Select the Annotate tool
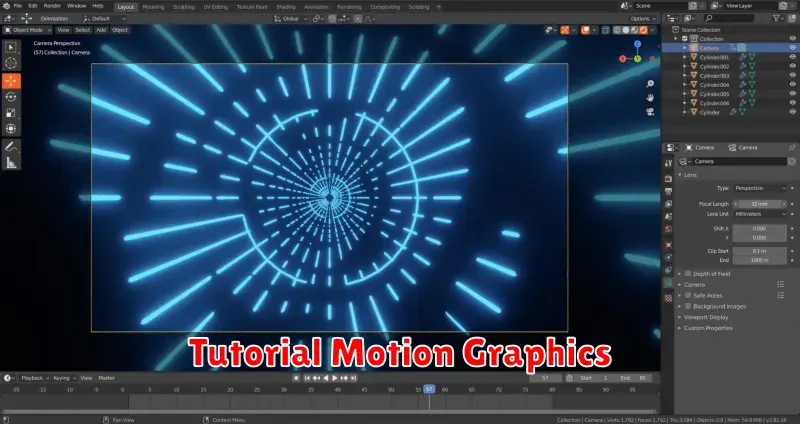The image size is (800, 424). pyautogui.click(x=11, y=146)
